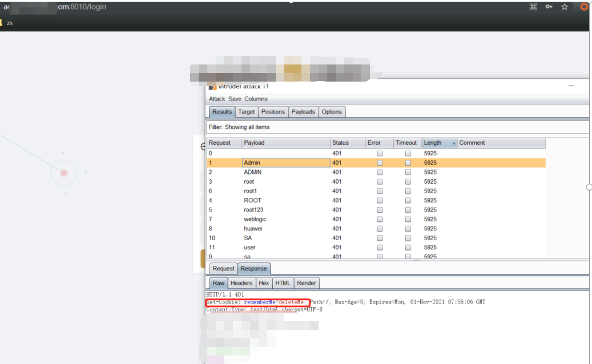Sort by the Error column header

click(380, 143)
